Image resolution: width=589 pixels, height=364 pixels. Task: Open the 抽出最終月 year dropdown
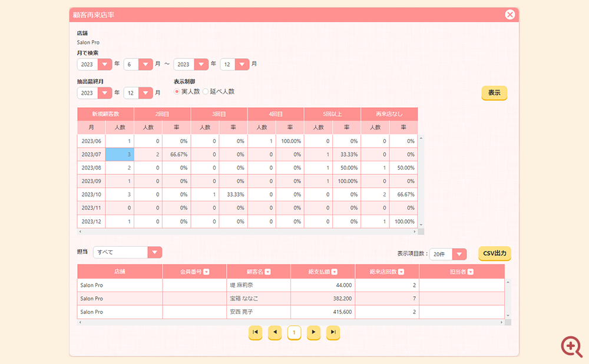click(105, 93)
